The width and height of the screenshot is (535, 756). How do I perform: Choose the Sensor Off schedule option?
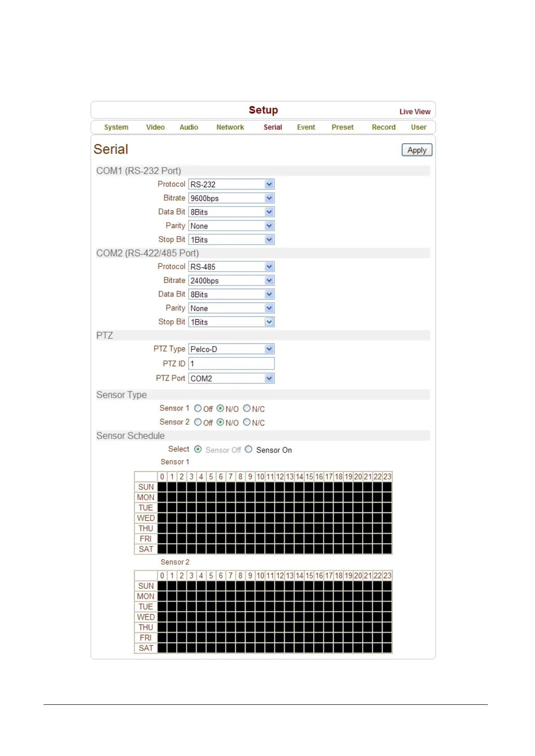pos(198,449)
